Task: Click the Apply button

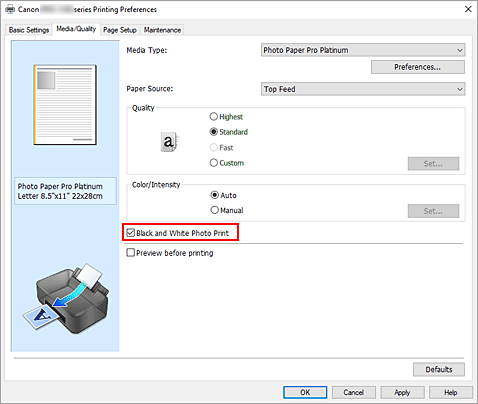Action: pyautogui.click(x=402, y=392)
